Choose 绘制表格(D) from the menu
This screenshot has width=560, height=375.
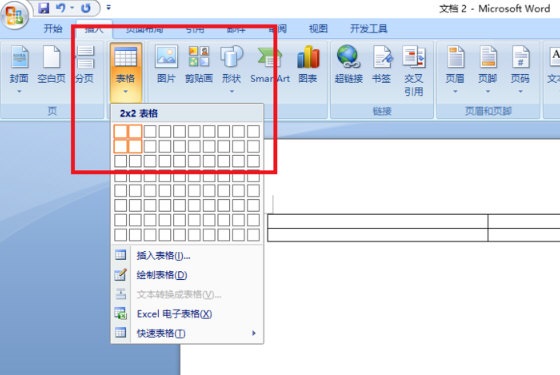(187, 275)
